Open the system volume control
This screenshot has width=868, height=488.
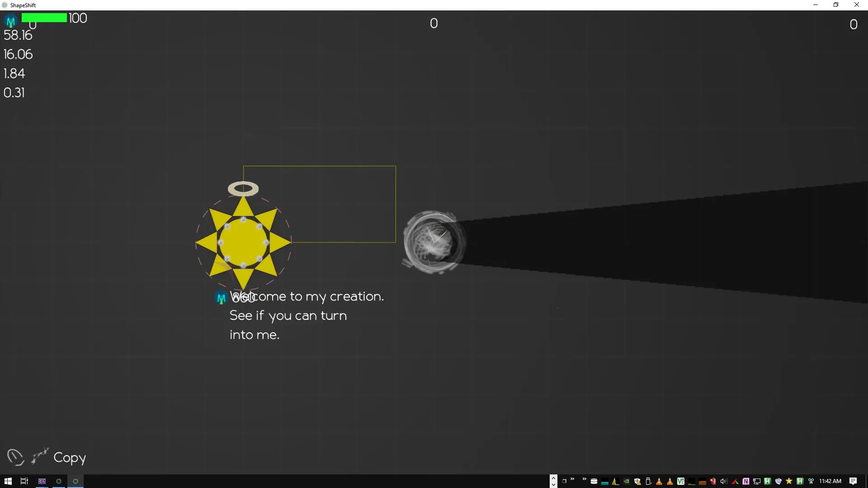coord(723,481)
